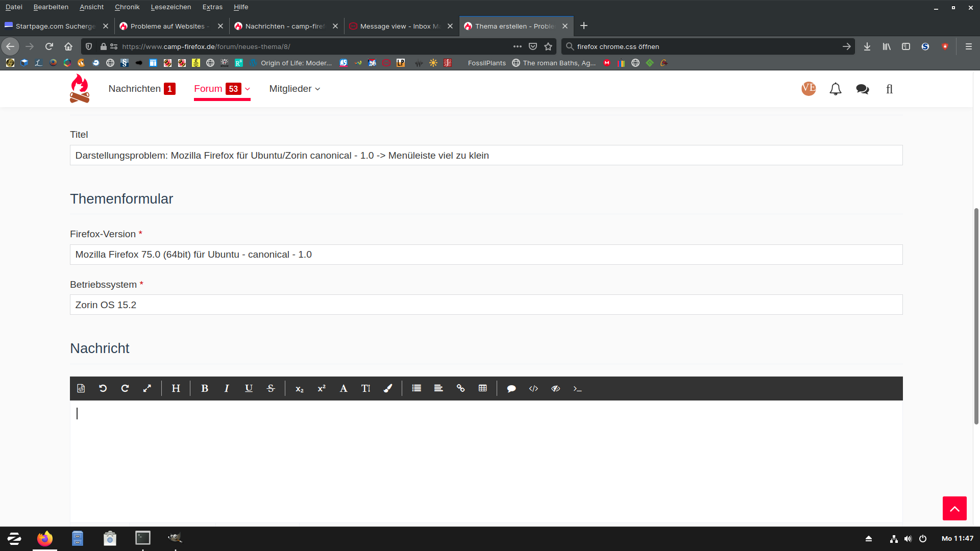This screenshot has height=551, width=980.
Task: Toggle the editor's fullscreen expand mode
Action: coord(147,388)
